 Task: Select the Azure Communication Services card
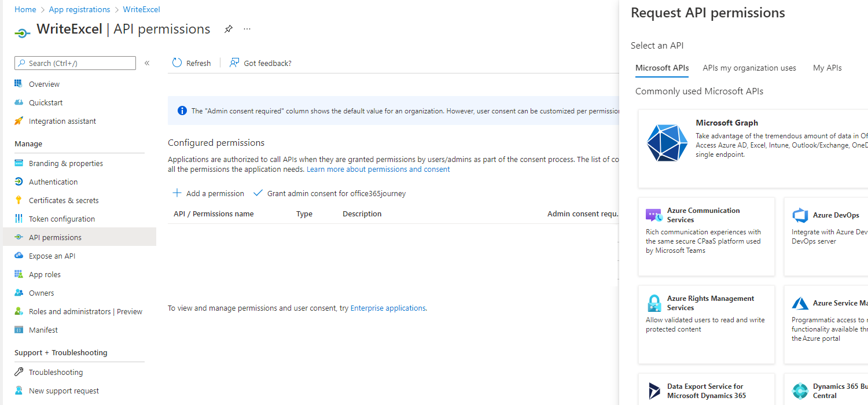707,237
